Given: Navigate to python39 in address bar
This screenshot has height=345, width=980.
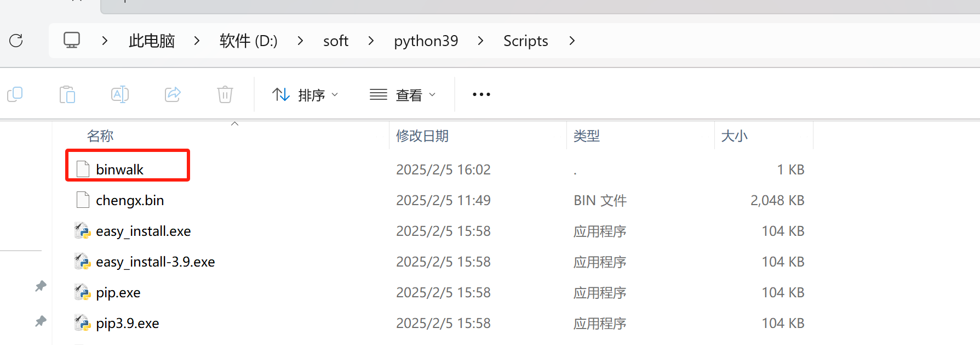Looking at the screenshot, I should coord(426,41).
